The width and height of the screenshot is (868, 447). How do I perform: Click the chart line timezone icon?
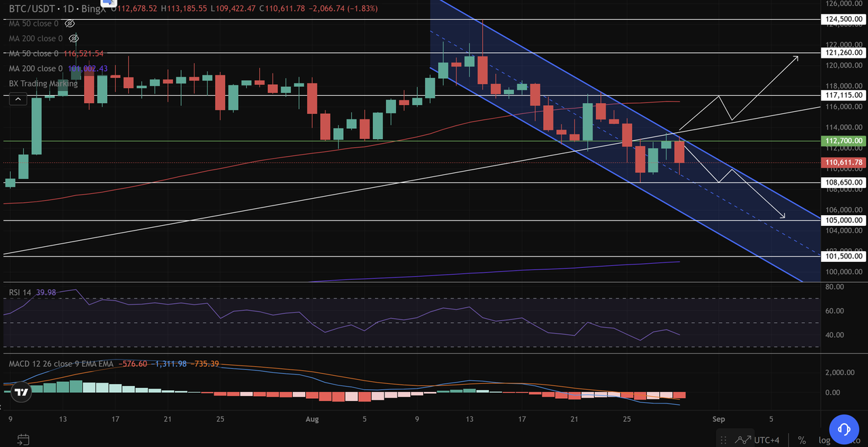point(742,439)
